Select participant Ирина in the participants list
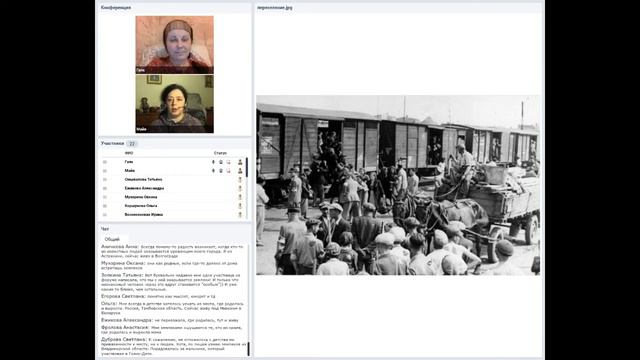Screen dimensions: 640x360 tap(144, 214)
